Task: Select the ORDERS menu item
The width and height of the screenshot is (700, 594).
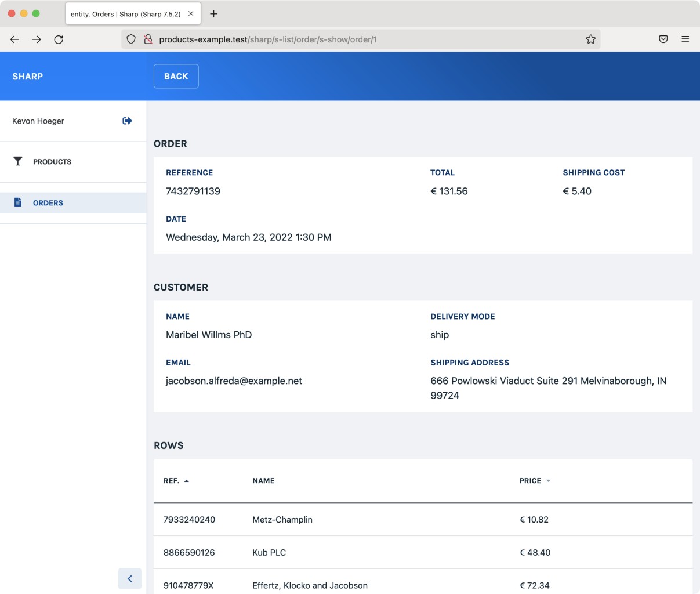Action: click(x=48, y=203)
